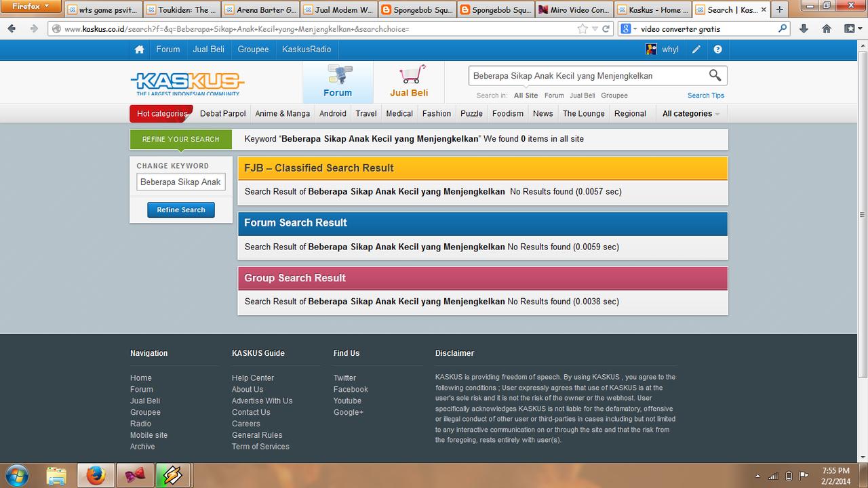Viewport: 868px width, 488px height.
Task: Click the Action Center flag icon
Action: coord(804,476)
